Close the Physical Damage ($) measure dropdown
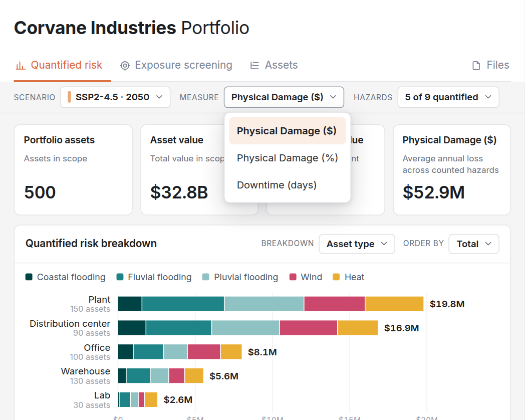 [x=284, y=97]
